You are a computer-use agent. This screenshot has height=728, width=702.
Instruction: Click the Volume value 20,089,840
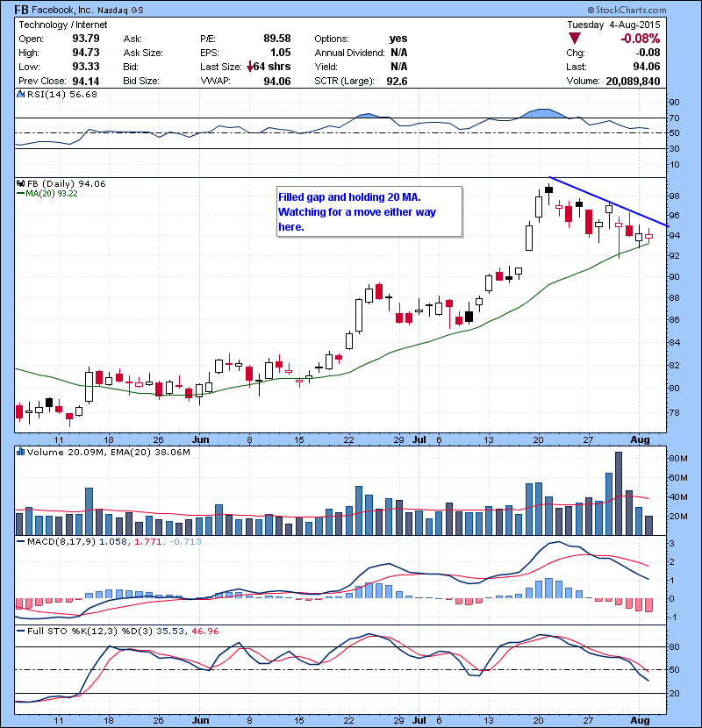tap(633, 82)
